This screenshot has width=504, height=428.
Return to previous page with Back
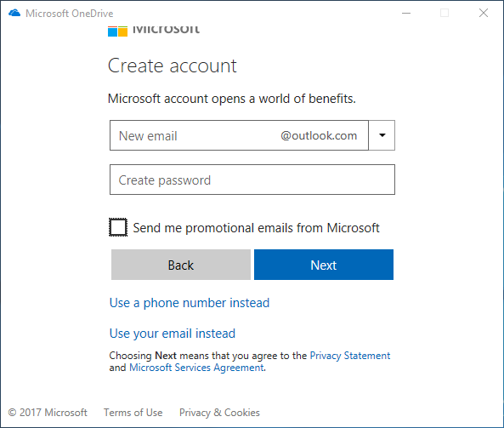pos(181,265)
